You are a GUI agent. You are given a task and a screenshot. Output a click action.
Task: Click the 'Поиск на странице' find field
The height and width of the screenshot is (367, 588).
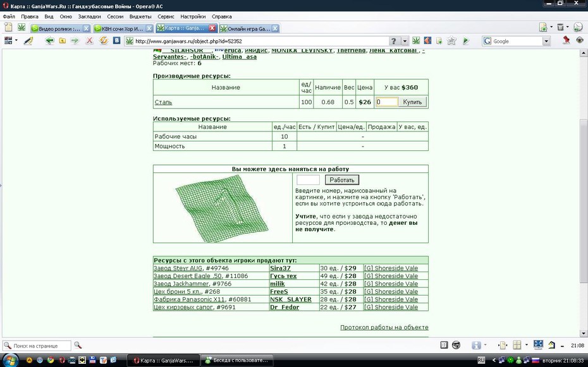pos(37,346)
